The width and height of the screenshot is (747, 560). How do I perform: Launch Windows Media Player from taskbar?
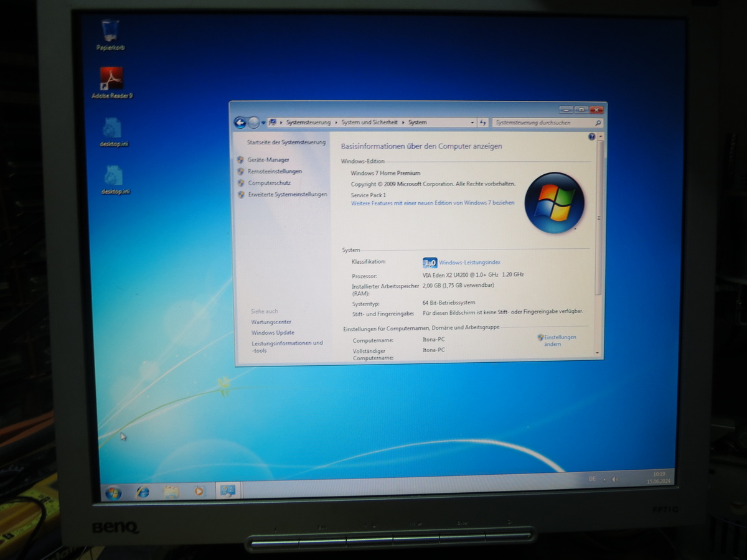click(x=199, y=491)
